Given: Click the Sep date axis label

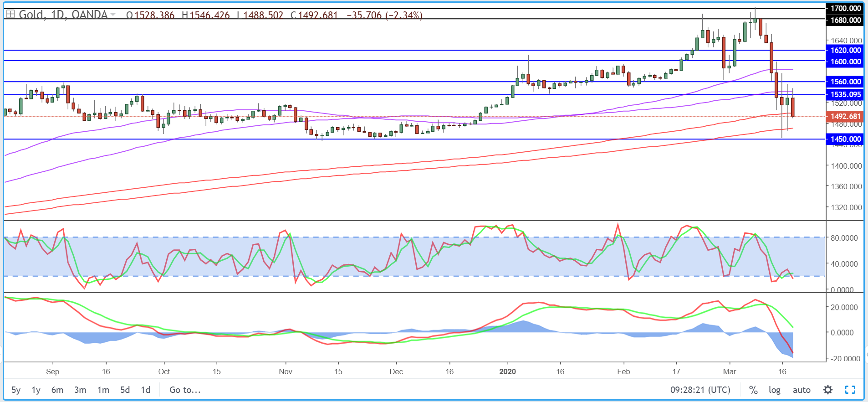Looking at the screenshot, I should click(53, 371).
